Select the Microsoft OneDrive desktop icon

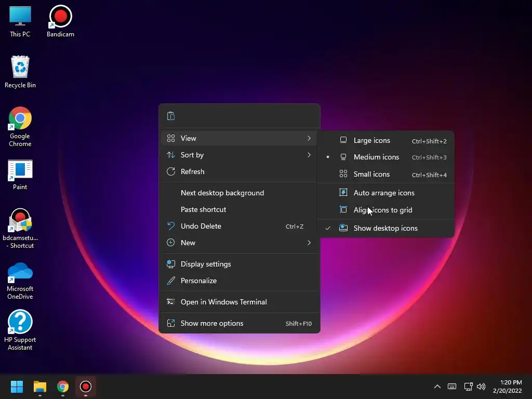point(20,280)
